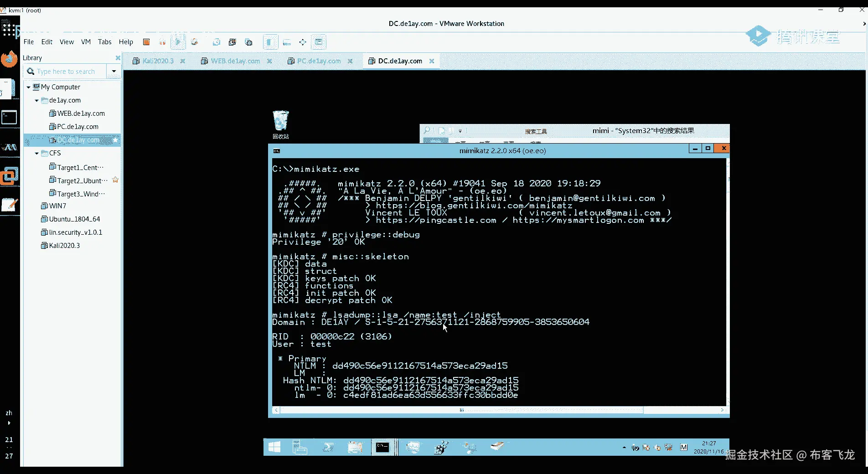Close the Kali2020.3 tab
The image size is (868, 474).
183,61
